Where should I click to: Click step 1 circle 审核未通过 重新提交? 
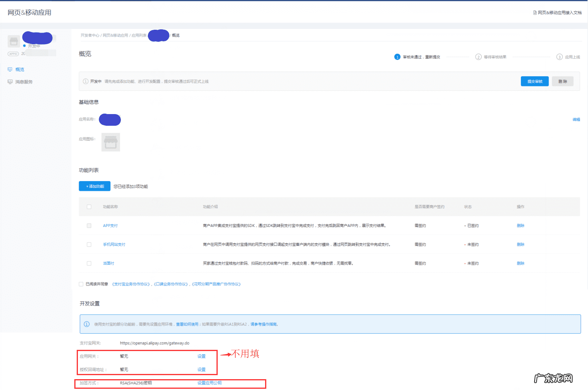coord(397,57)
